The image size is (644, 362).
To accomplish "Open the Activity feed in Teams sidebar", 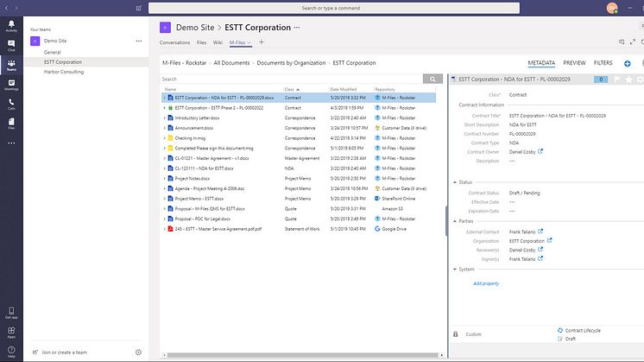I will pos(11,26).
